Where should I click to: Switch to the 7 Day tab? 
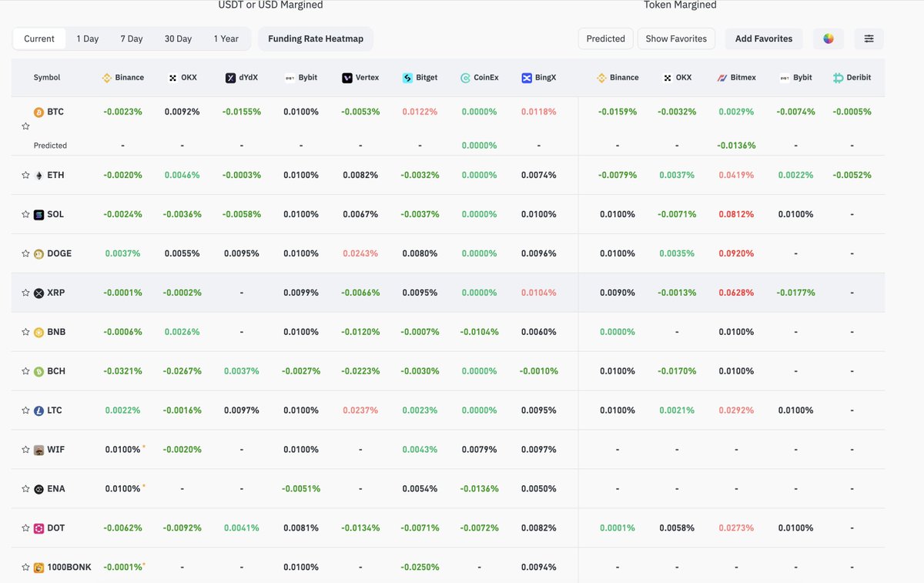pos(132,39)
